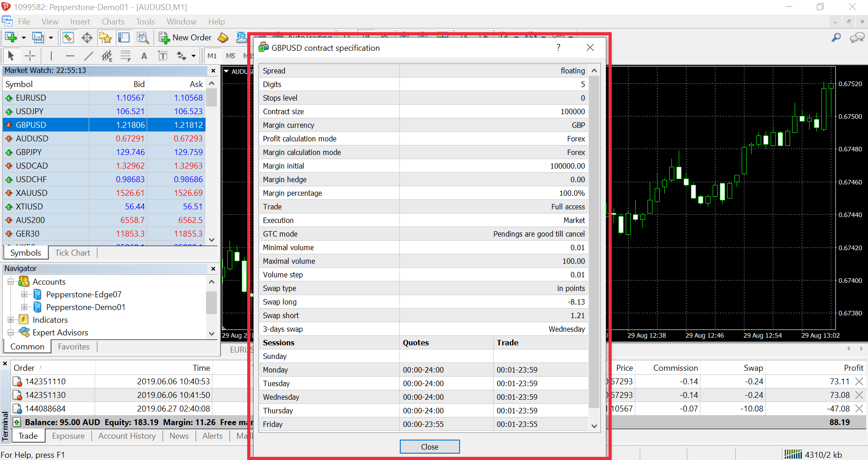The width and height of the screenshot is (868, 460).
Task: Close the Terminal panel X
Action: (5, 363)
